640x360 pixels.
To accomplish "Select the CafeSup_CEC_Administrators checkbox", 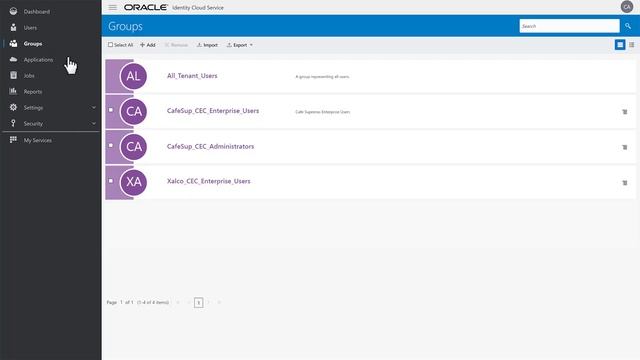I will 111,145.
